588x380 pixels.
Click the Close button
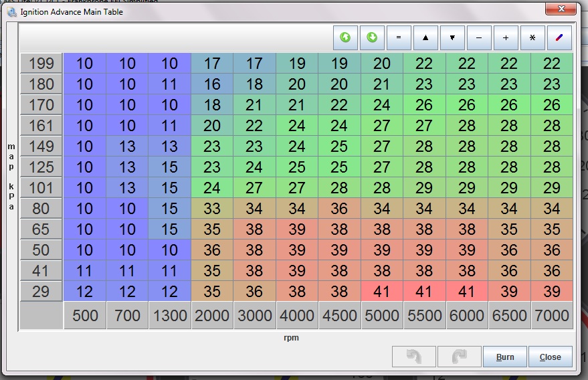tap(550, 357)
